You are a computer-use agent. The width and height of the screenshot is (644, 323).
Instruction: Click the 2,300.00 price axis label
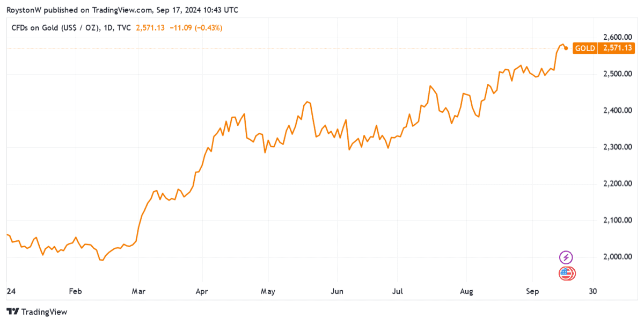coord(617,147)
